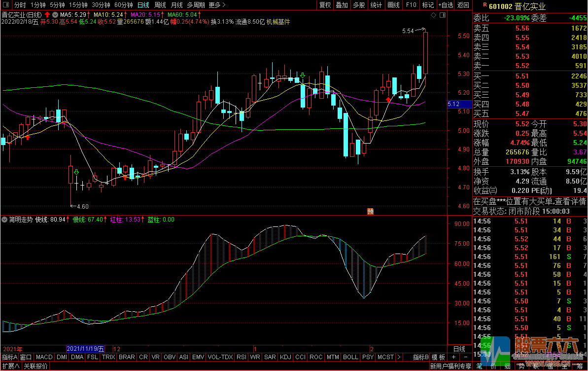Select the TRIX indicator tab
This screenshot has height=371, width=588.
click(108, 357)
